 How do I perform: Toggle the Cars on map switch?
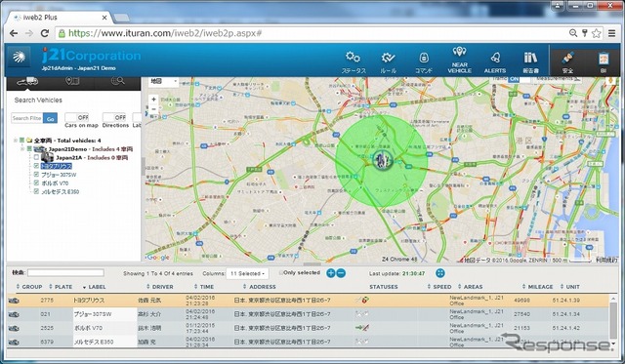(76, 117)
